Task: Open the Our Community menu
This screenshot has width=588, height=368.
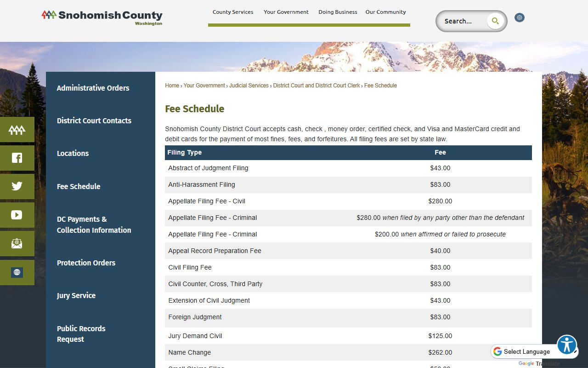Action: 386,12
